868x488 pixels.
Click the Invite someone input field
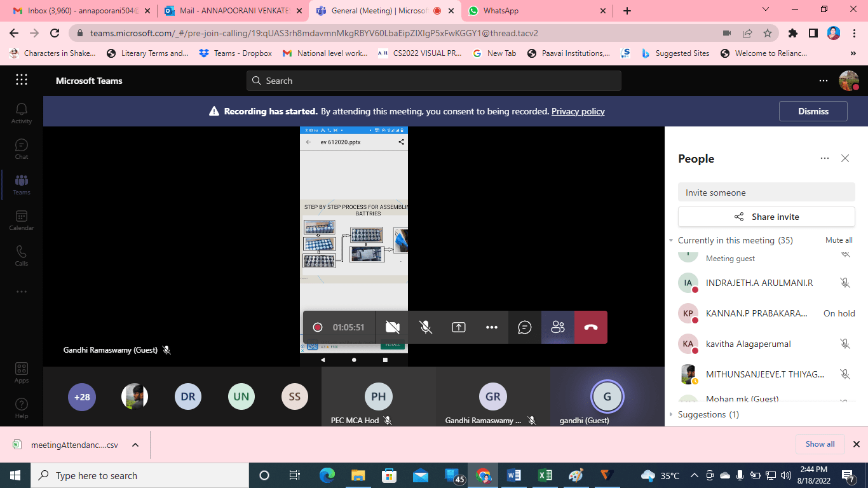click(x=766, y=193)
